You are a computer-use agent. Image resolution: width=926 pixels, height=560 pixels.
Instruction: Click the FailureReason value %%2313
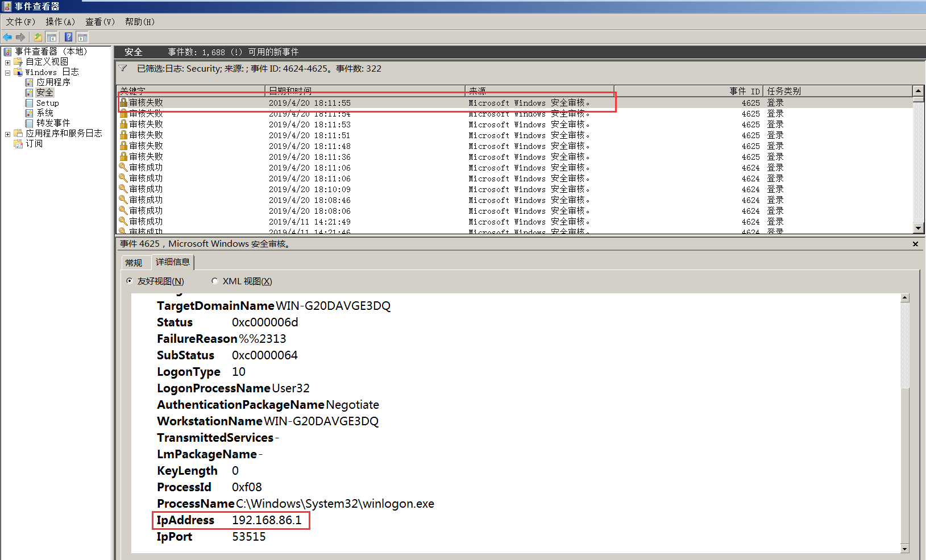point(262,339)
